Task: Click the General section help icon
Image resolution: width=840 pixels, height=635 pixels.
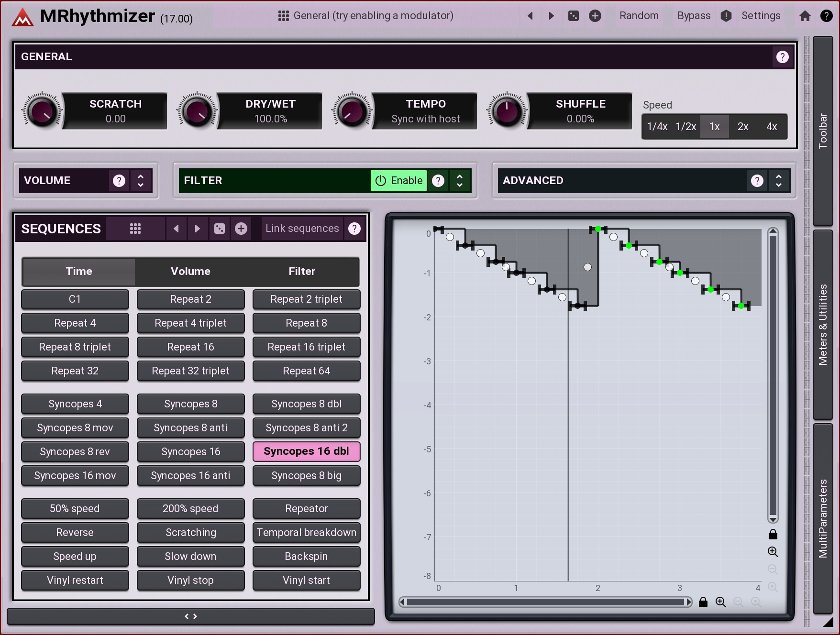Action: [782, 57]
